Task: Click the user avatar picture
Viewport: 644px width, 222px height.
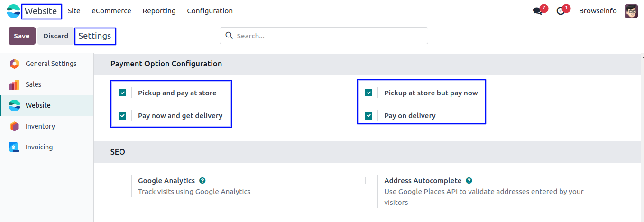Action: (631, 11)
